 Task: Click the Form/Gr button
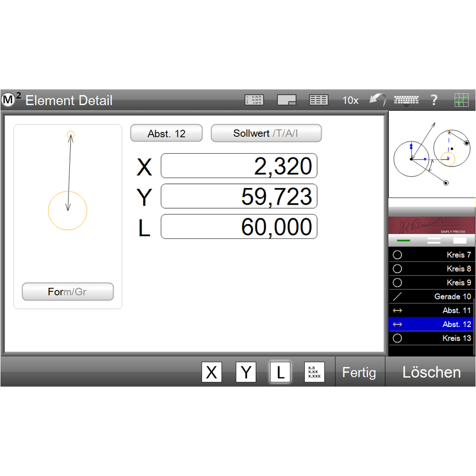tap(67, 291)
